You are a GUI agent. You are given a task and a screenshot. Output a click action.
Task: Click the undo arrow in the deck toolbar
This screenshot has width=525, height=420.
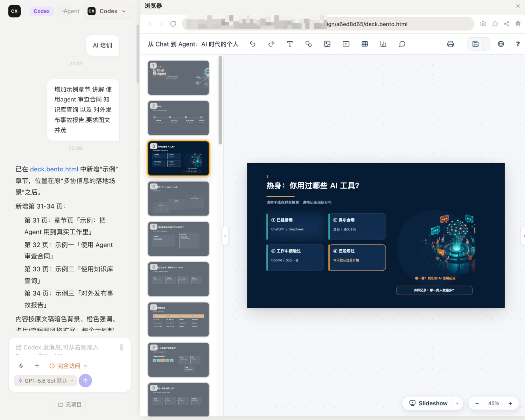[252, 44]
